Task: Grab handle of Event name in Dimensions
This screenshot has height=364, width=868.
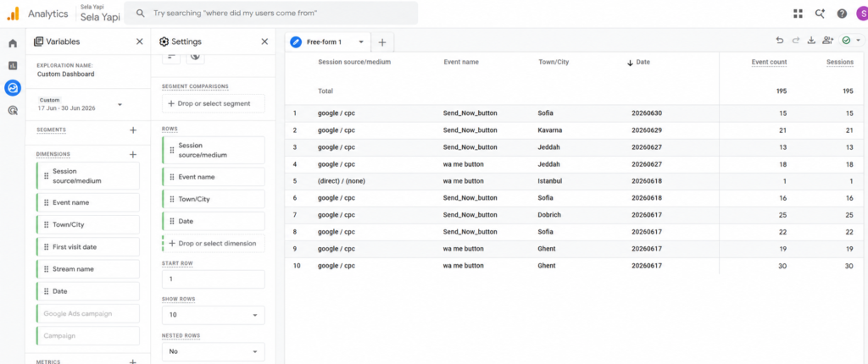Action: (47, 203)
